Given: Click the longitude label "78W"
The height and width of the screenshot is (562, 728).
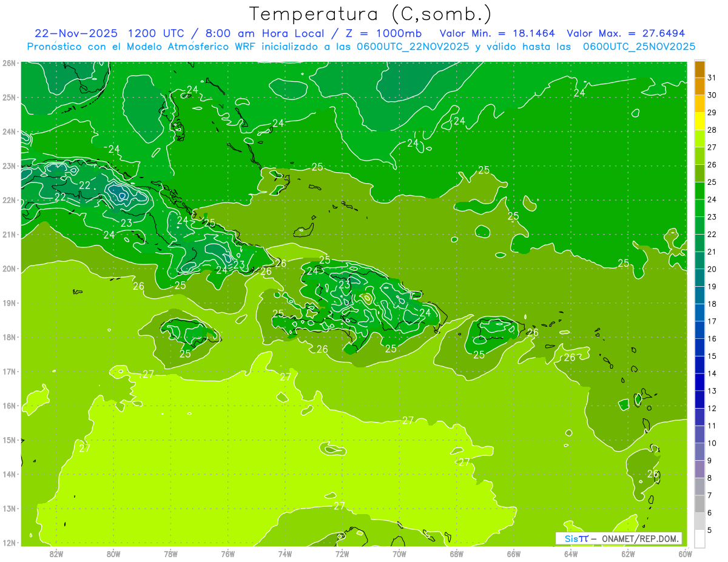Looking at the screenshot, I should coord(170,554).
